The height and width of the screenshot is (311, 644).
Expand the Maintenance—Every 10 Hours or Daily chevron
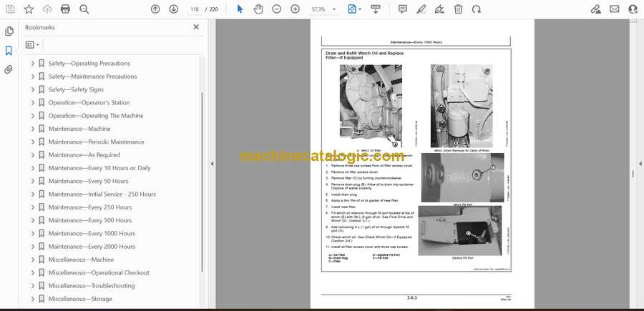pyautogui.click(x=33, y=168)
